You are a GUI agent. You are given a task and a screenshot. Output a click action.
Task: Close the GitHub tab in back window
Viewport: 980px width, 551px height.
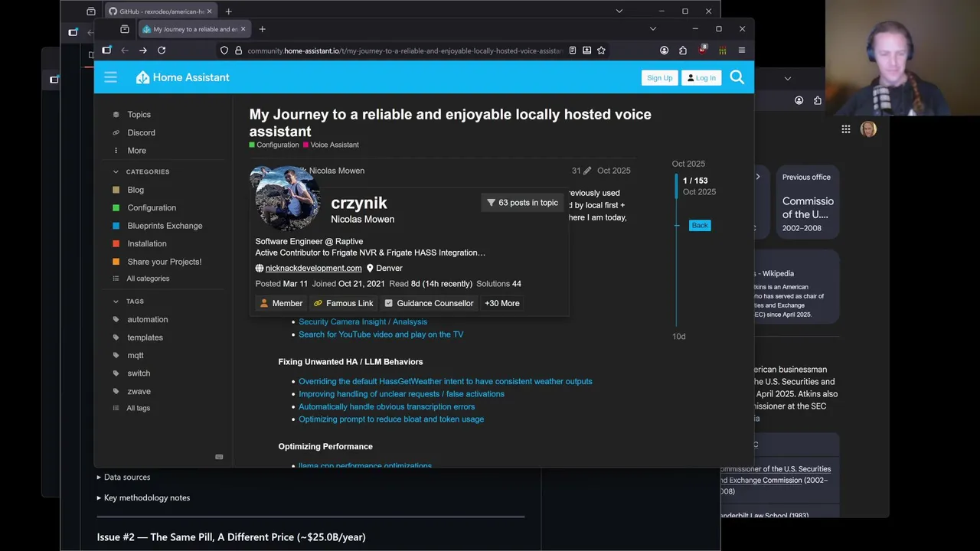210,11
